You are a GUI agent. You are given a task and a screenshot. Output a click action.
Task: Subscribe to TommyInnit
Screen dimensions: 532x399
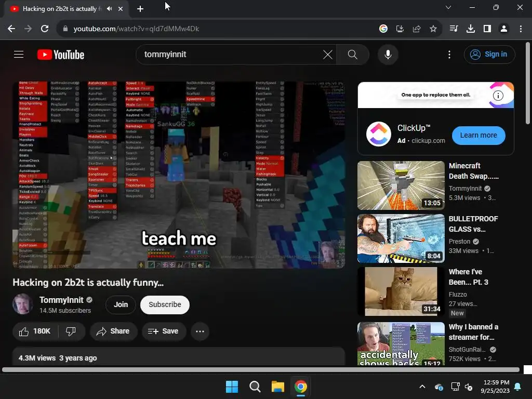[x=165, y=304]
